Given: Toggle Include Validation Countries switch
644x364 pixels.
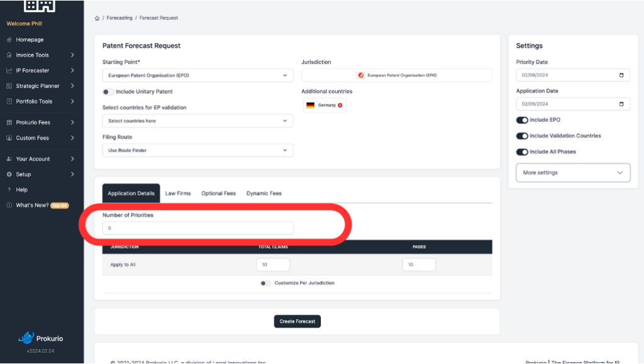Looking at the screenshot, I should [522, 136].
